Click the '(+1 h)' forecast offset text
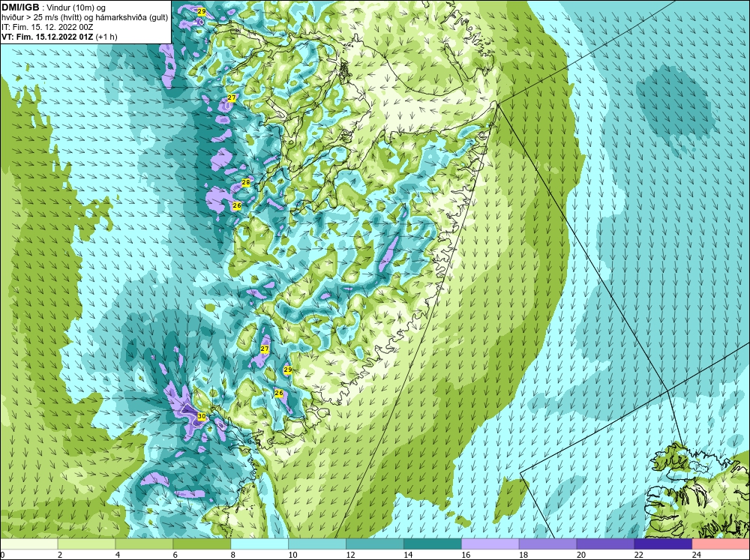The image size is (750, 560). 106,37
